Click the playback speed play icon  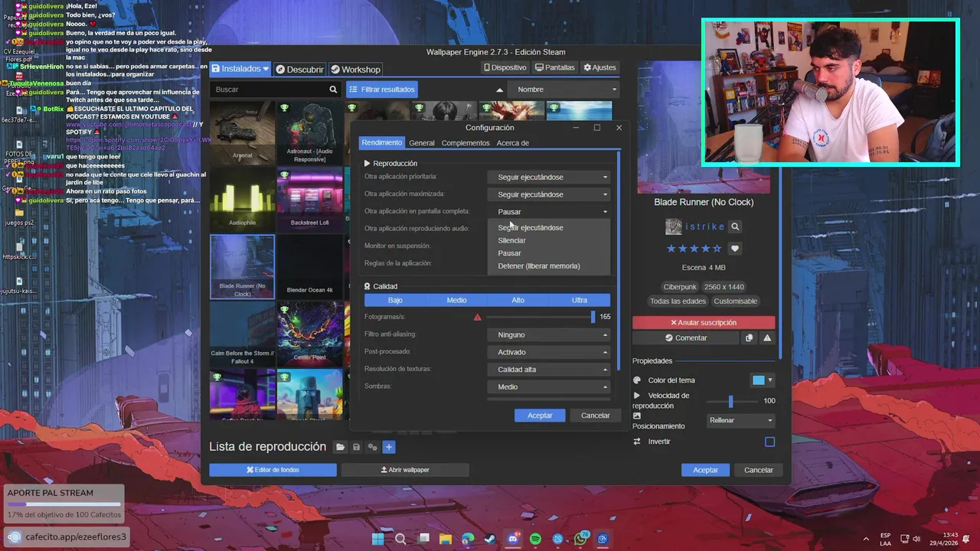pyautogui.click(x=637, y=396)
